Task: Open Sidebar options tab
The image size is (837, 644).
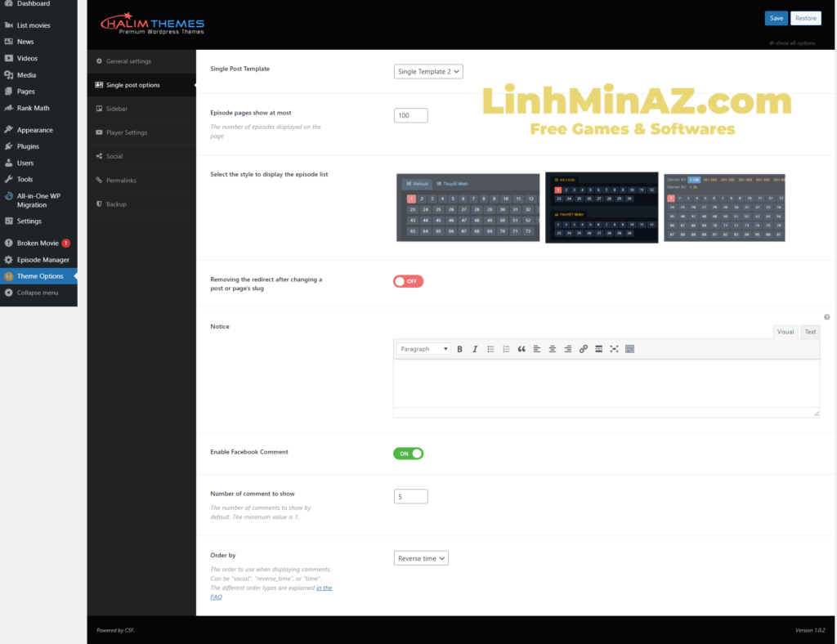Action: click(x=141, y=109)
